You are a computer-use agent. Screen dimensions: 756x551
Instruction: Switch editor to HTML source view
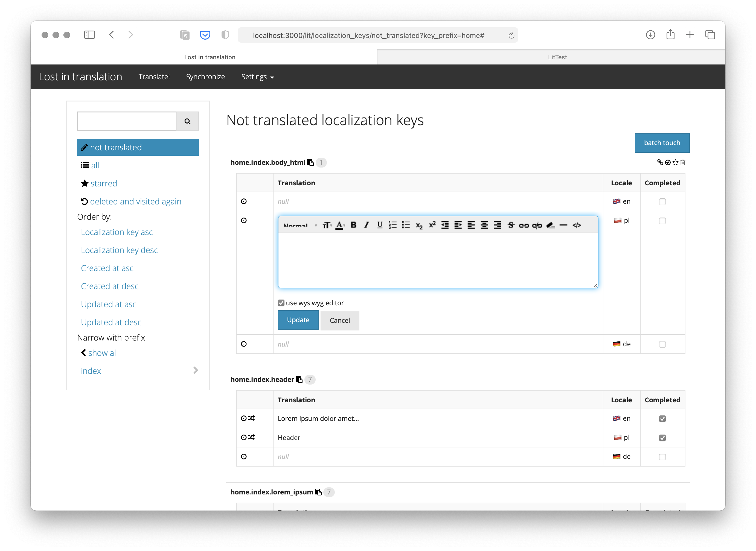coord(577,225)
